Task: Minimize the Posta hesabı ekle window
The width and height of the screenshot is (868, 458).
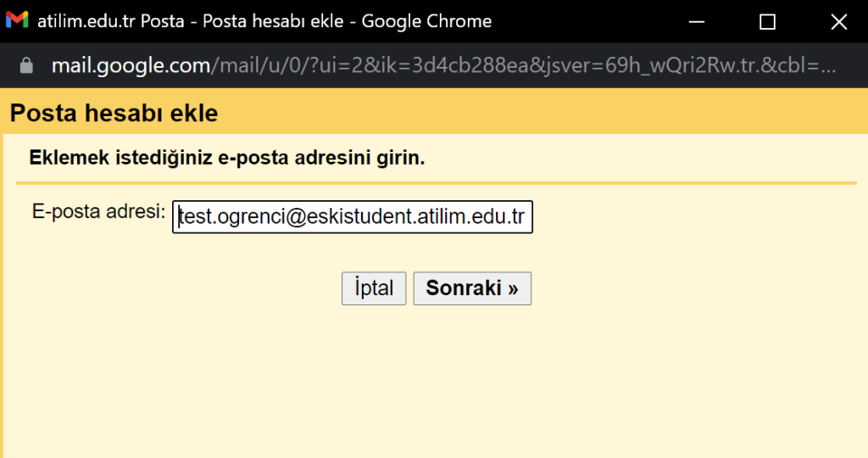Action: (695, 21)
